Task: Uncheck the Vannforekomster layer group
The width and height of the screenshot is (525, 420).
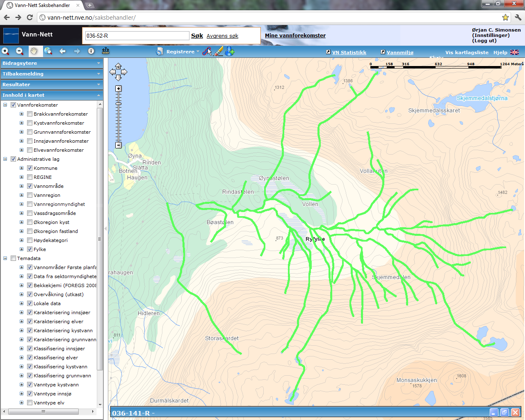Action: tap(13, 105)
